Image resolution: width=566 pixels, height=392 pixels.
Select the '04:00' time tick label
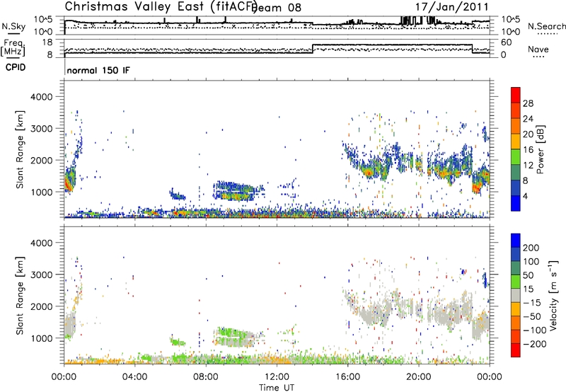135,377
